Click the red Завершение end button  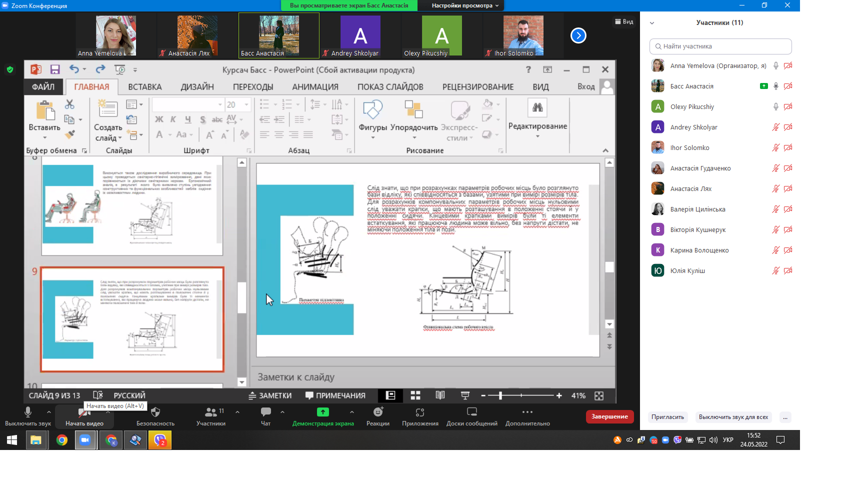pos(609,416)
